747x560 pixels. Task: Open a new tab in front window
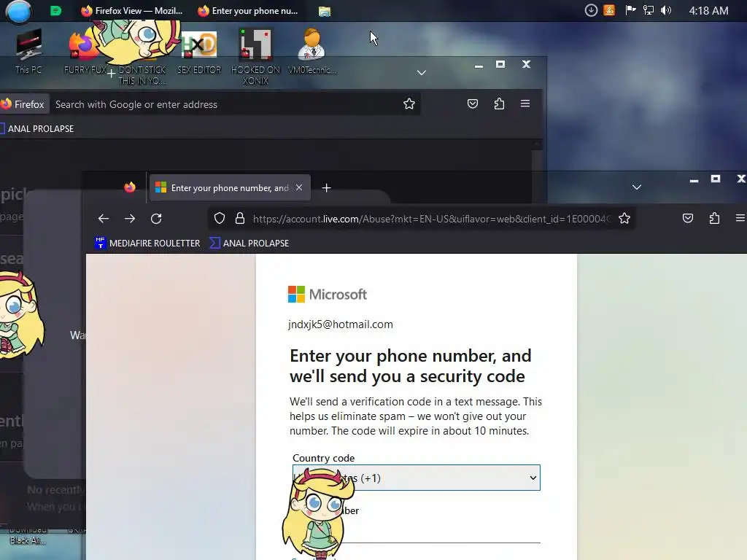(326, 188)
